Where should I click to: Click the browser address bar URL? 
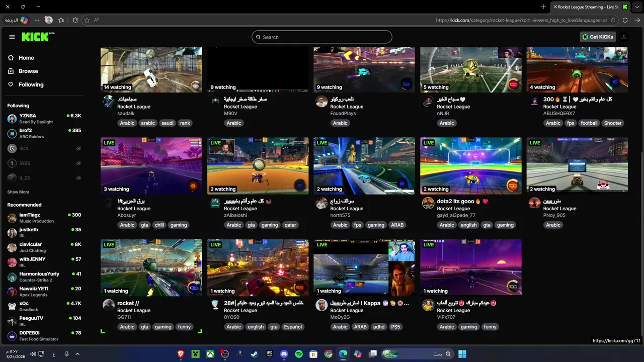click(522, 20)
